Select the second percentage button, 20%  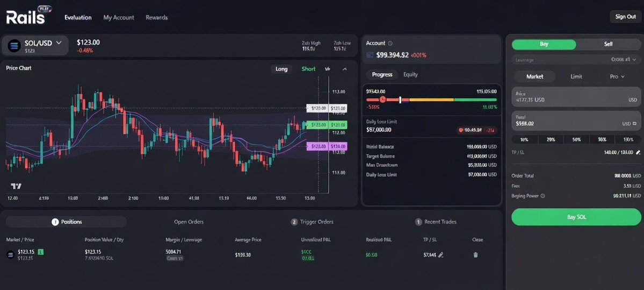[x=551, y=139]
